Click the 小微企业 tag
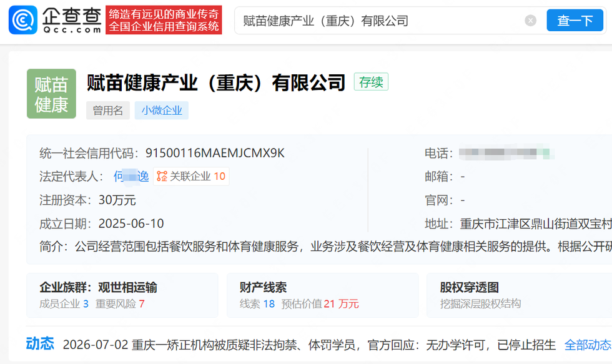Image resolution: width=612 pixels, height=364 pixels. click(x=162, y=111)
